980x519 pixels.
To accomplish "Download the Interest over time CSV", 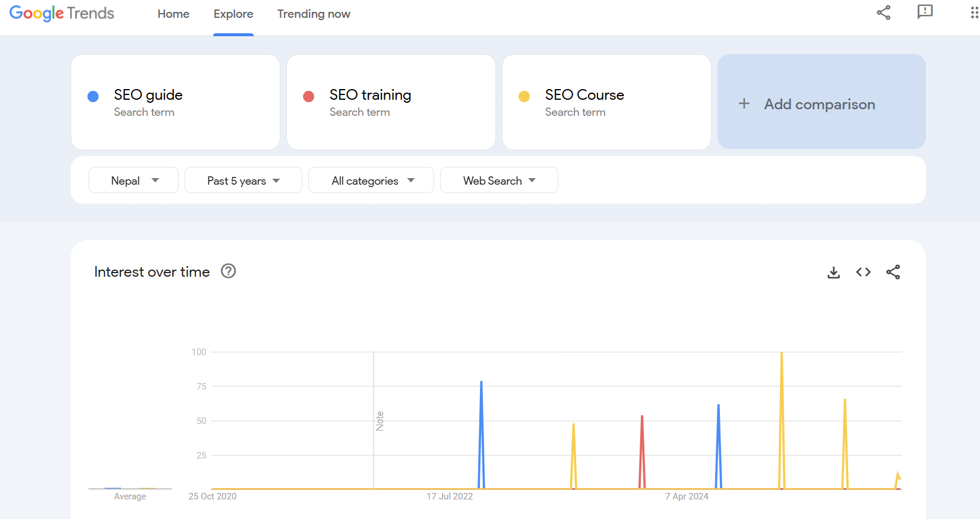I will [x=834, y=272].
